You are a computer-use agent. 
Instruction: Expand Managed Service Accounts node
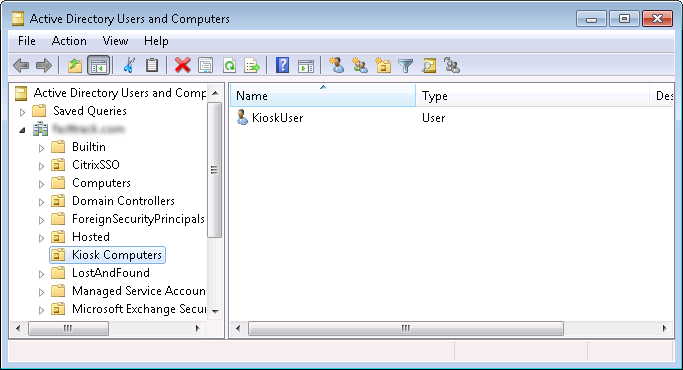click(41, 292)
